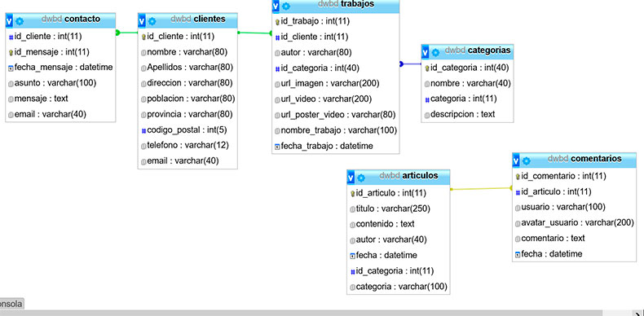Select the dwbd contacto table title
The image size is (644, 316).
click(71, 19)
